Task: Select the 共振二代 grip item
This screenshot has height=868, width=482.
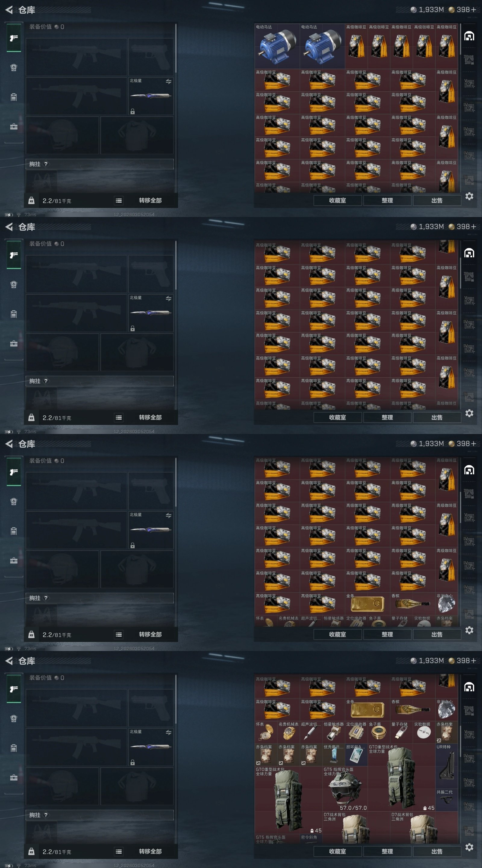Action: 446,800
